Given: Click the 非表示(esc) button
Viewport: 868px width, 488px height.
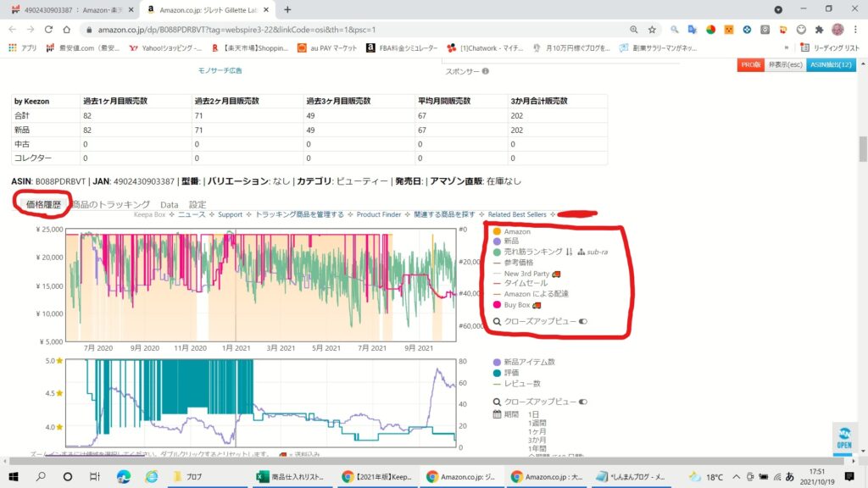Looking at the screenshot, I should (x=785, y=64).
